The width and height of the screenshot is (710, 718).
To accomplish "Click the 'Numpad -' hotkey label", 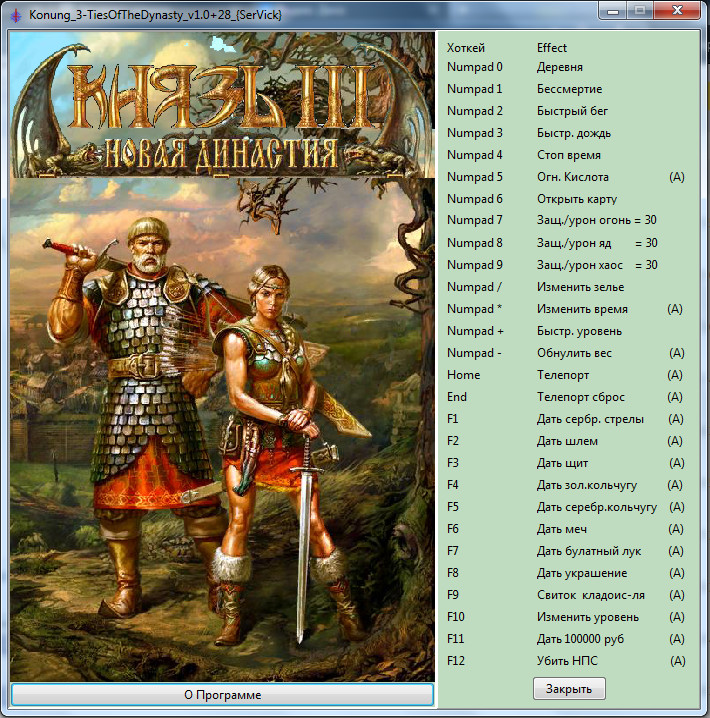I will [x=474, y=353].
